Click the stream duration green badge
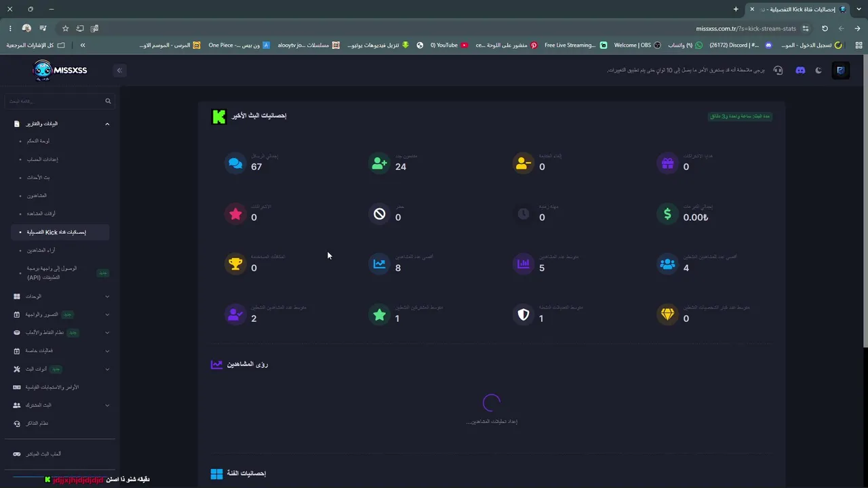The image size is (868, 488). point(740,117)
